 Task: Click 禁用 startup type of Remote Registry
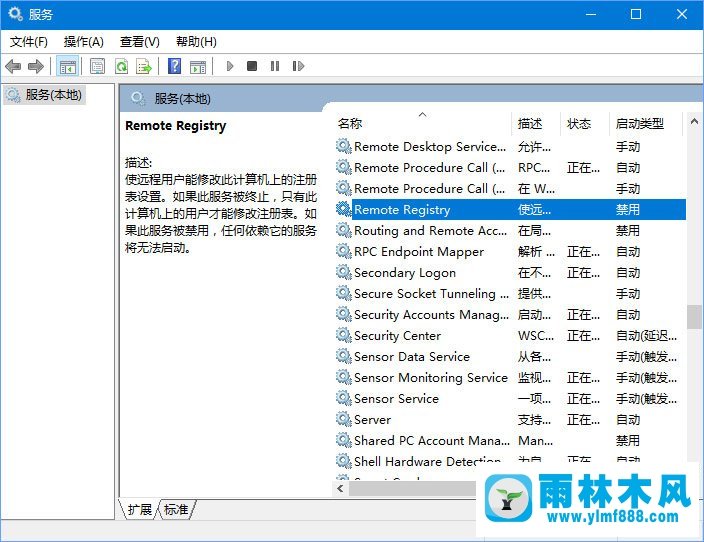628,210
